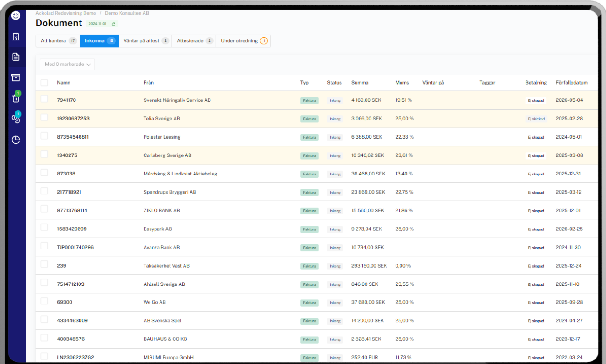Follow the "Ackolad Redovisning Demo" breadcrumb link

66,13
